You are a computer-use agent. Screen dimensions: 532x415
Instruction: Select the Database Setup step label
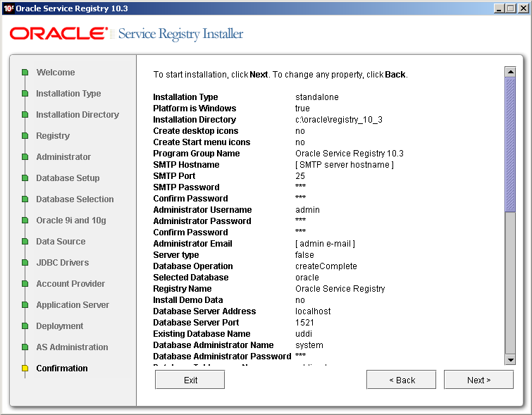point(68,178)
